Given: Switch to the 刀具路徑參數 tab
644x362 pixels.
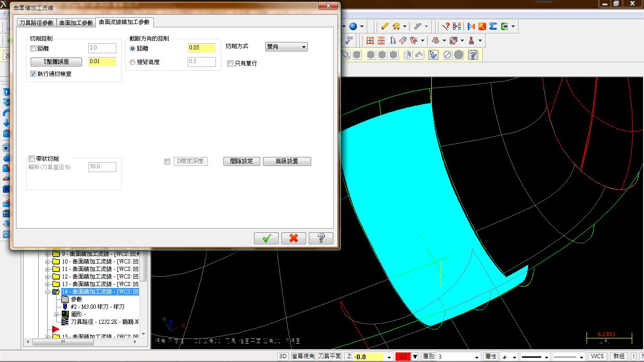Looking at the screenshot, I should click(x=36, y=23).
